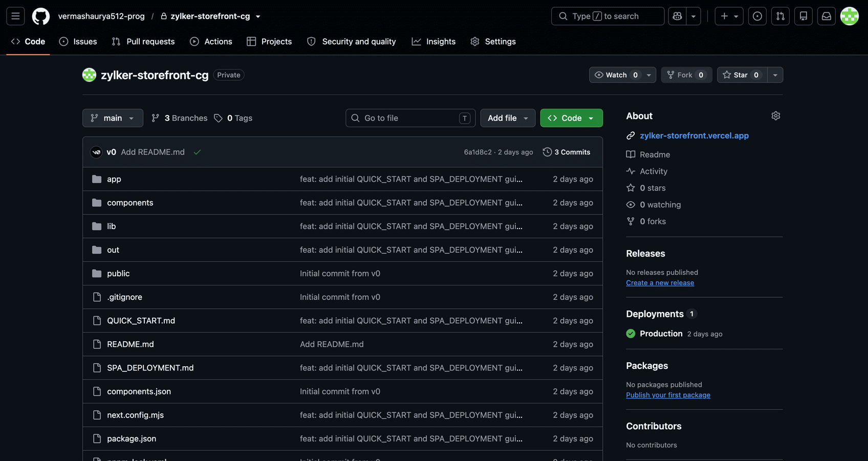Switch to the Issues tab
Viewport: 868px width, 461px height.
pyautogui.click(x=78, y=41)
